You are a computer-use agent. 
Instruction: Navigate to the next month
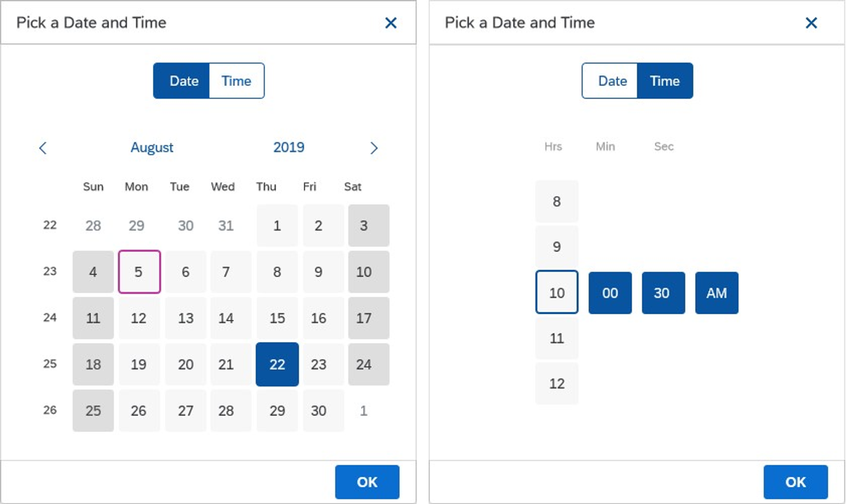pyautogui.click(x=374, y=147)
